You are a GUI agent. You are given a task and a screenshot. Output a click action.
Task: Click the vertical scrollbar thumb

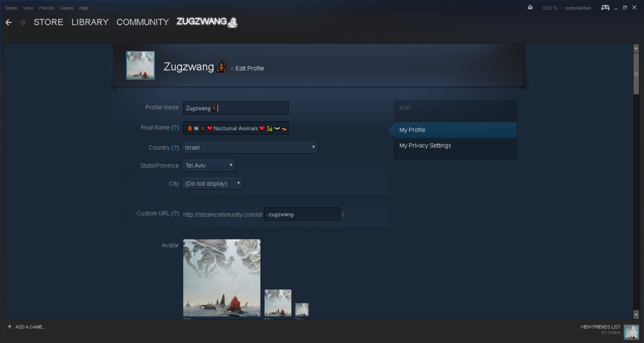(636, 74)
